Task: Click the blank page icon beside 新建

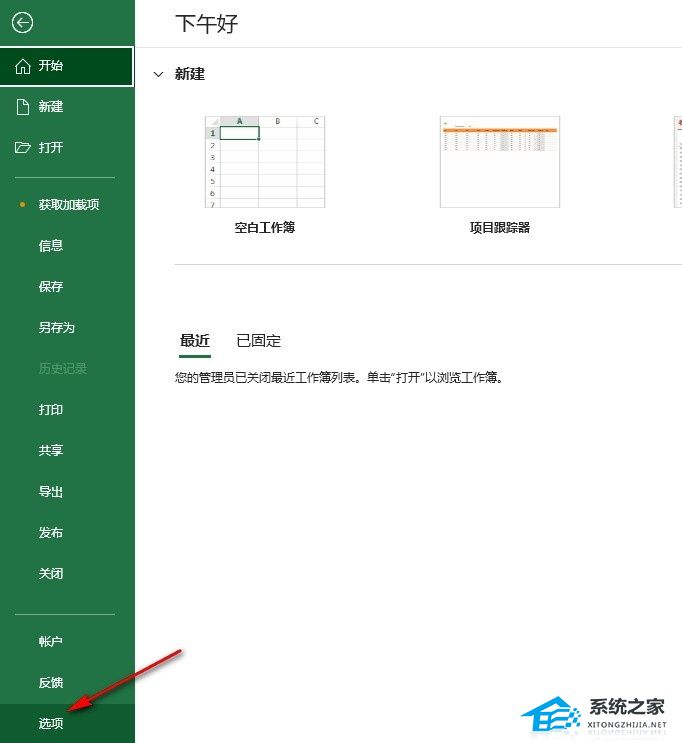Action: pyautogui.click(x=22, y=107)
